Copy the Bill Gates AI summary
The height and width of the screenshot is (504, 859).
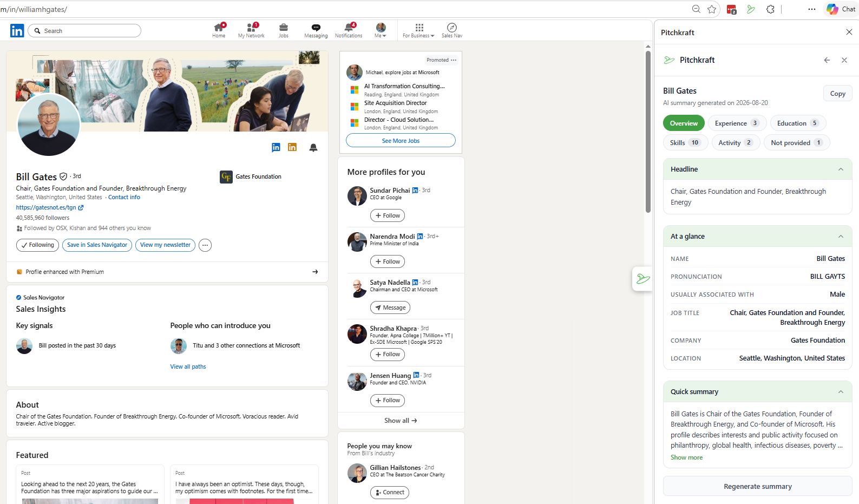coord(837,94)
